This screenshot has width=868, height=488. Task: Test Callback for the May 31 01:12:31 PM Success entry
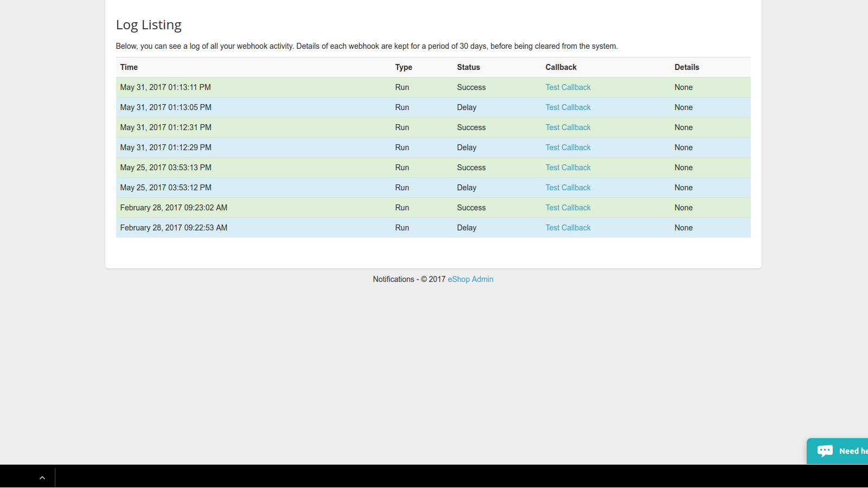567,127
